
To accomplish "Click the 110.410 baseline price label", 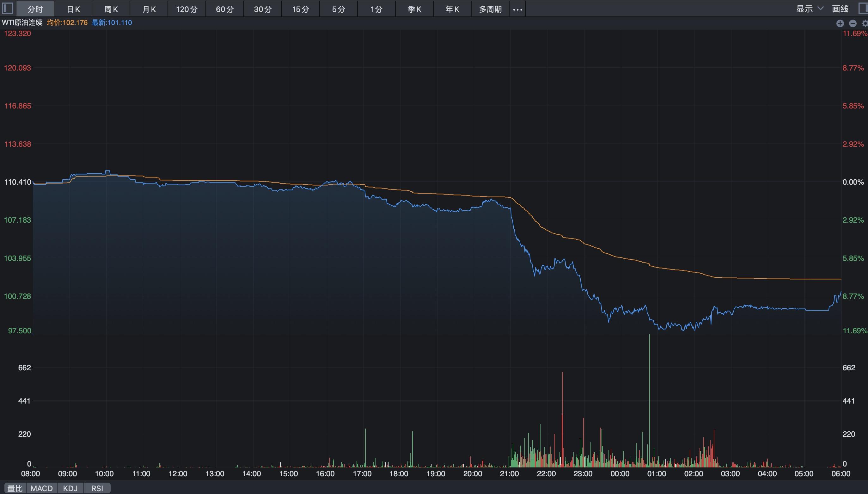I will [18, 182].
